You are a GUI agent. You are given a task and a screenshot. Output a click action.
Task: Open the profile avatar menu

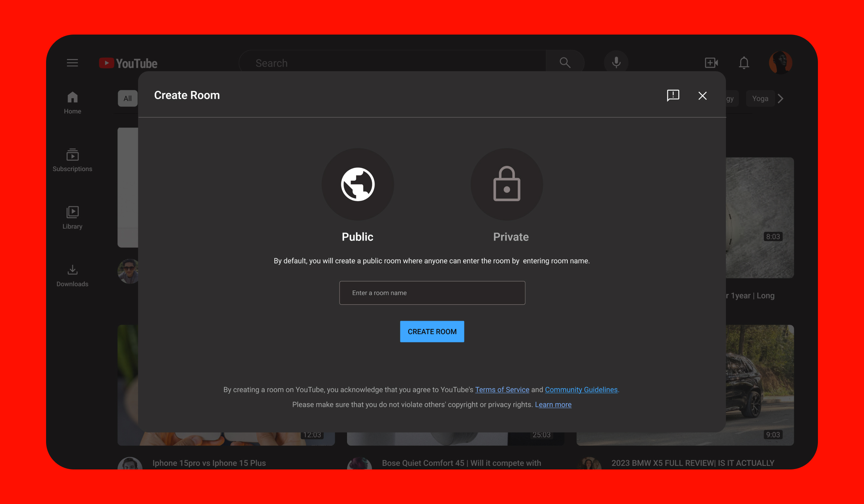[x=780, y=63]
